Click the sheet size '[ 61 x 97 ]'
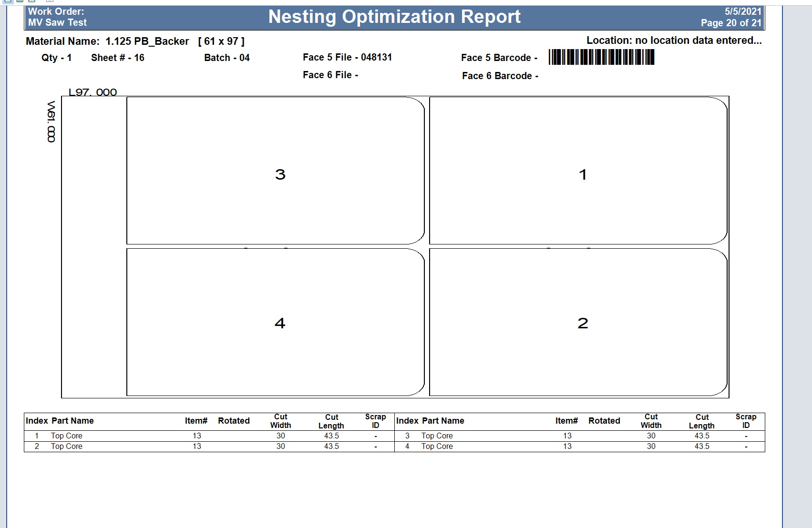 tap(221, 41)
